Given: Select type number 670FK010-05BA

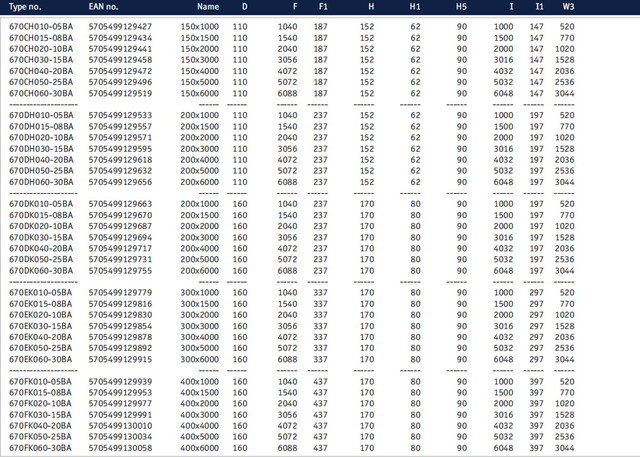Looking at the screenshot, I should (40, 382).
